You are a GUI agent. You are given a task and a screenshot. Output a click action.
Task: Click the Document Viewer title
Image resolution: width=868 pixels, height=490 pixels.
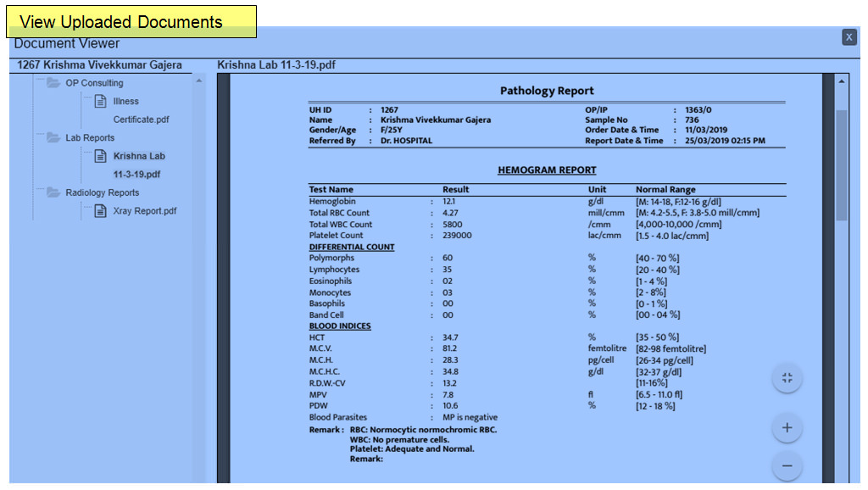tap(66, 44)
